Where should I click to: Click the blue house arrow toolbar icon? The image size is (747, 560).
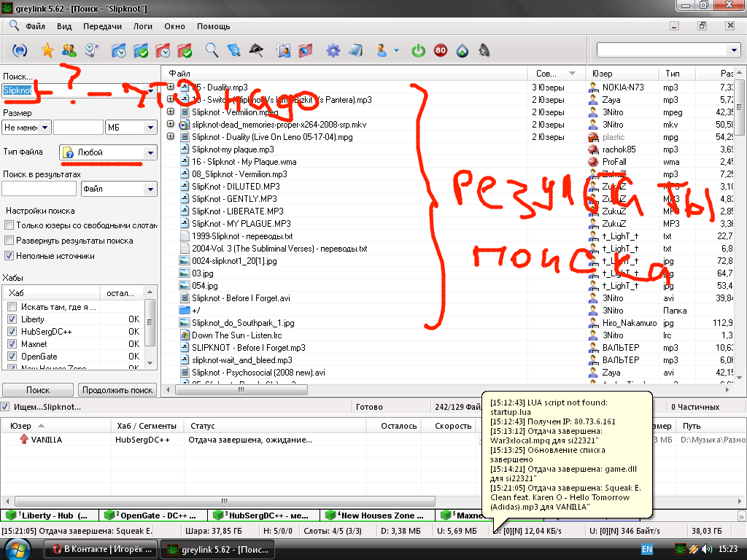pyautogui.click(x=462, y=50)
